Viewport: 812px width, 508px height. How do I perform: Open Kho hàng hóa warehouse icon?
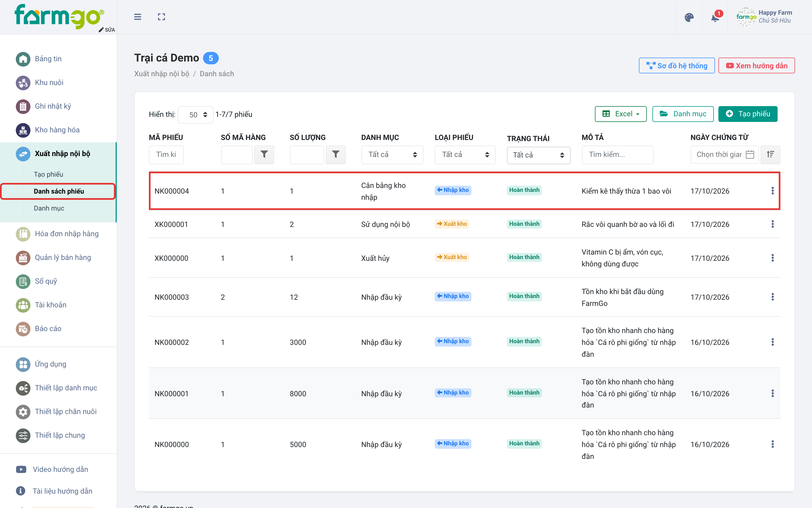tap(23, 130)
